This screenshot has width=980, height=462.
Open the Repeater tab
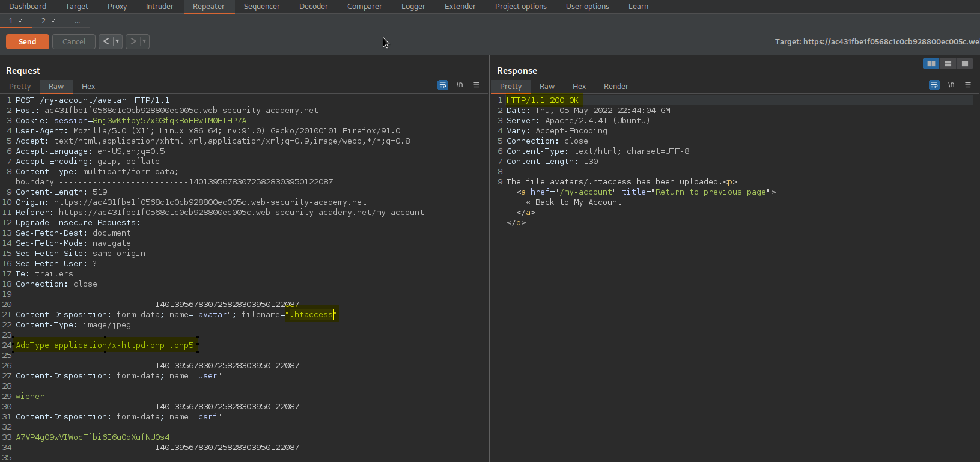click(208, 7)
